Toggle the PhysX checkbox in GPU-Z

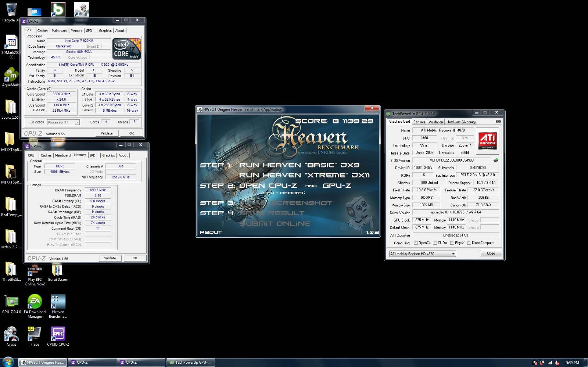click(x=452, y=243)
